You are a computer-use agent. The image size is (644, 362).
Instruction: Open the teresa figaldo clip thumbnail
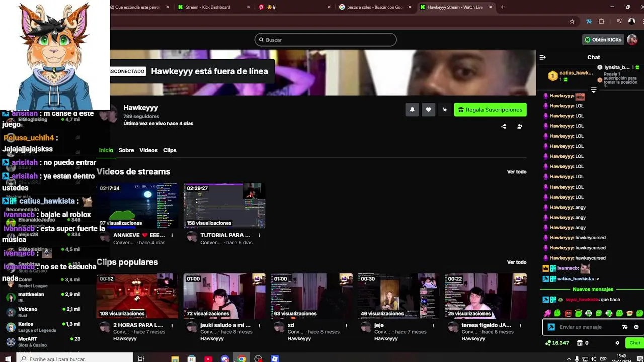[x=486, y=296]
